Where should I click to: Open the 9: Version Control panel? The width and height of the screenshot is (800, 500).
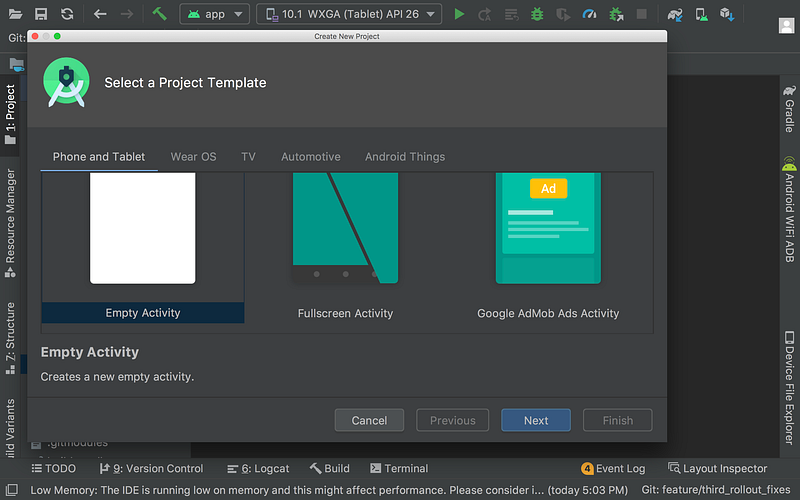coord(152,468)
